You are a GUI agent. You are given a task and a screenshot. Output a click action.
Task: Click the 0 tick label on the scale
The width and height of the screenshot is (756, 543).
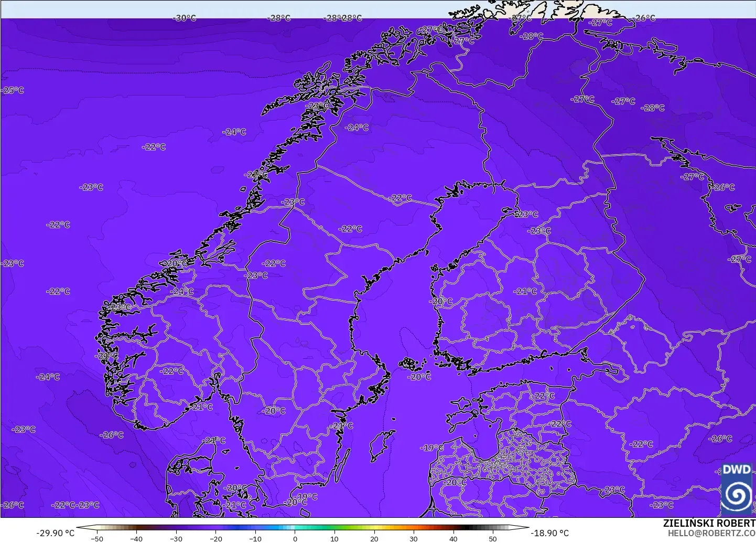tap(295, 538)
